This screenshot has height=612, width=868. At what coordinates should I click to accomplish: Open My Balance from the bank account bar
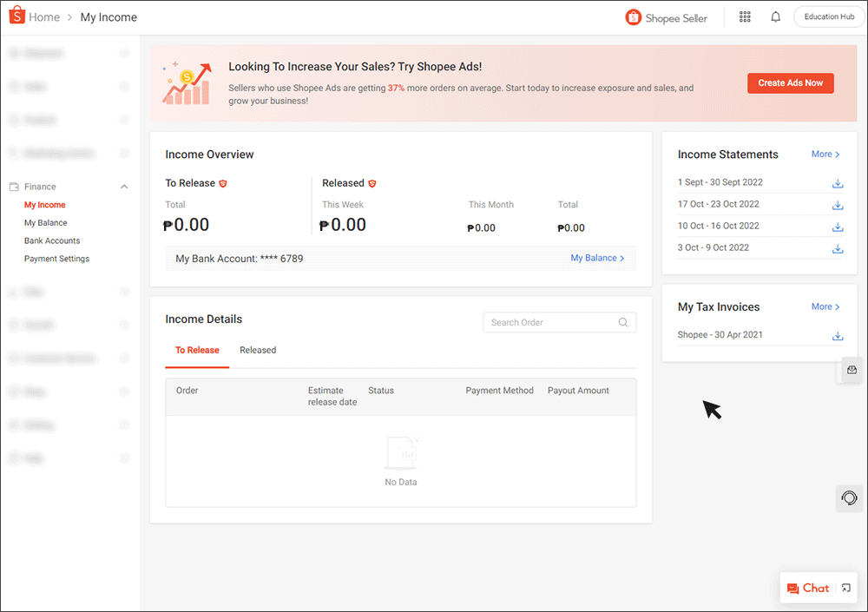597,258
